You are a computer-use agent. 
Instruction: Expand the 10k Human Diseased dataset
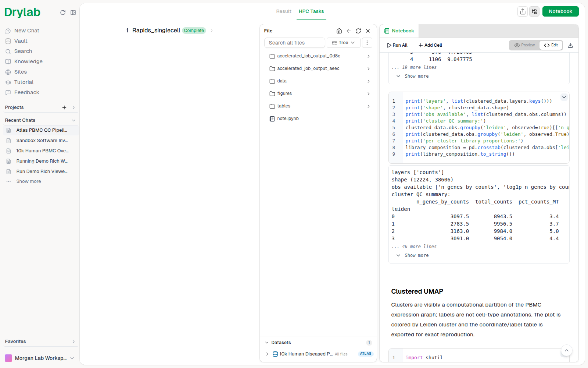pyautogui.click(x=267, y=354)
